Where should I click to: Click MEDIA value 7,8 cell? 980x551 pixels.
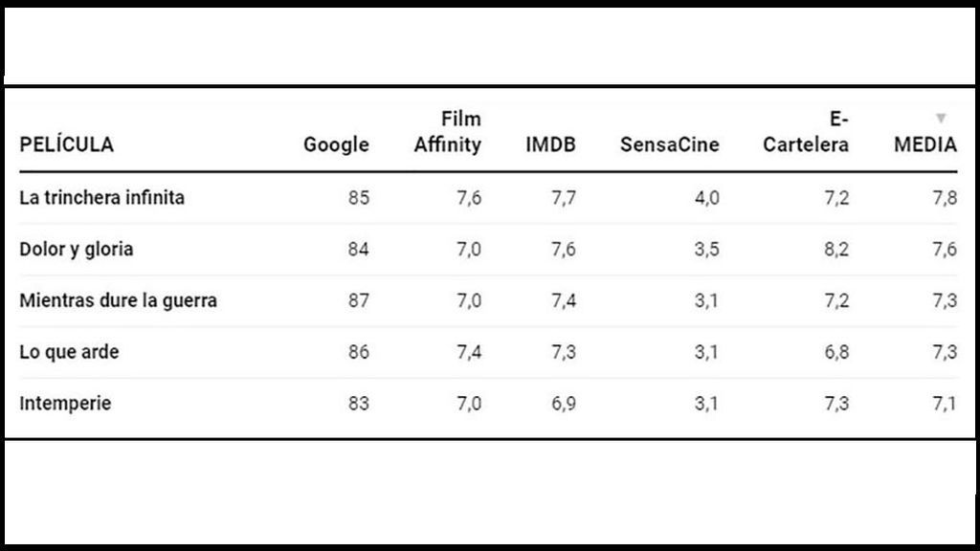click(945, 198)
